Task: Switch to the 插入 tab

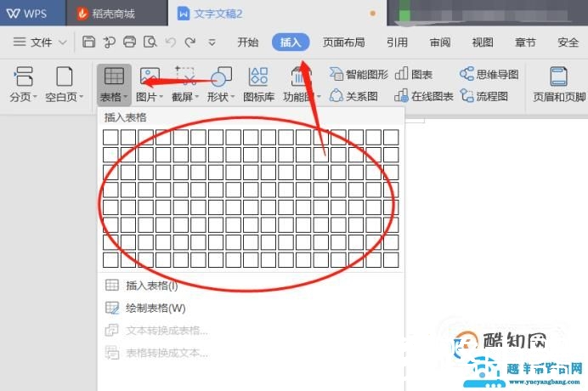Action: [x=291, y=42]
